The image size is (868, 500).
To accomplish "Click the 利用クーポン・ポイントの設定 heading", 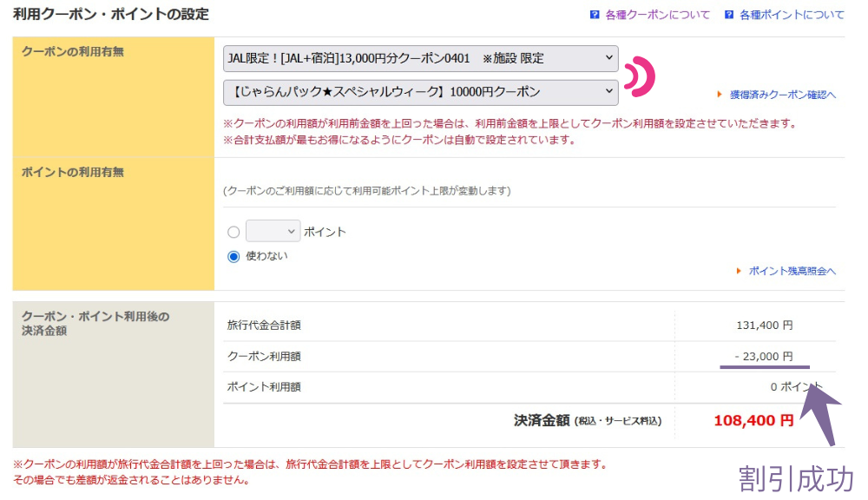I will coord(111,15).
